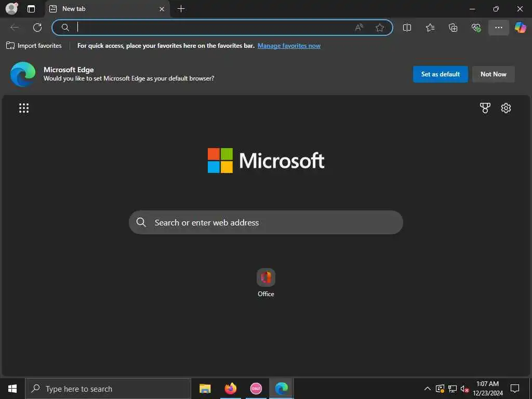Screen dimensions: 532x399
Task: Open the Copilot sidebar icon
Action: tap(520, 28)
